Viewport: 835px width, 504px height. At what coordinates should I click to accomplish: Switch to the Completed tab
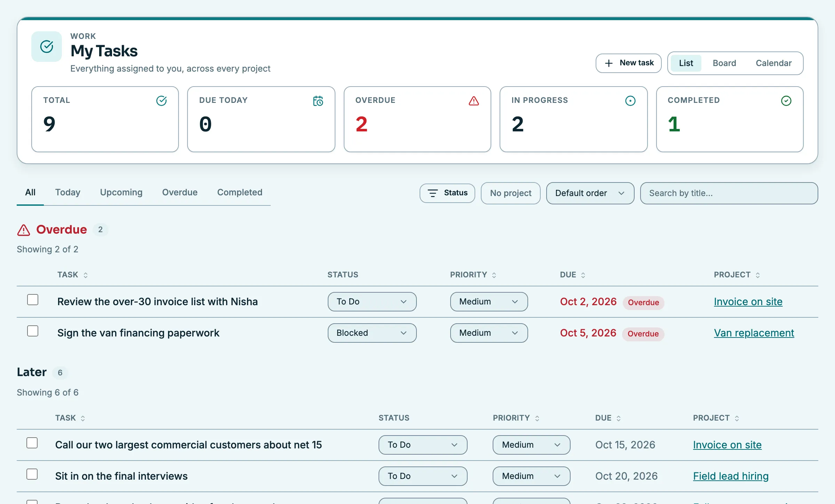coord(240,193)
